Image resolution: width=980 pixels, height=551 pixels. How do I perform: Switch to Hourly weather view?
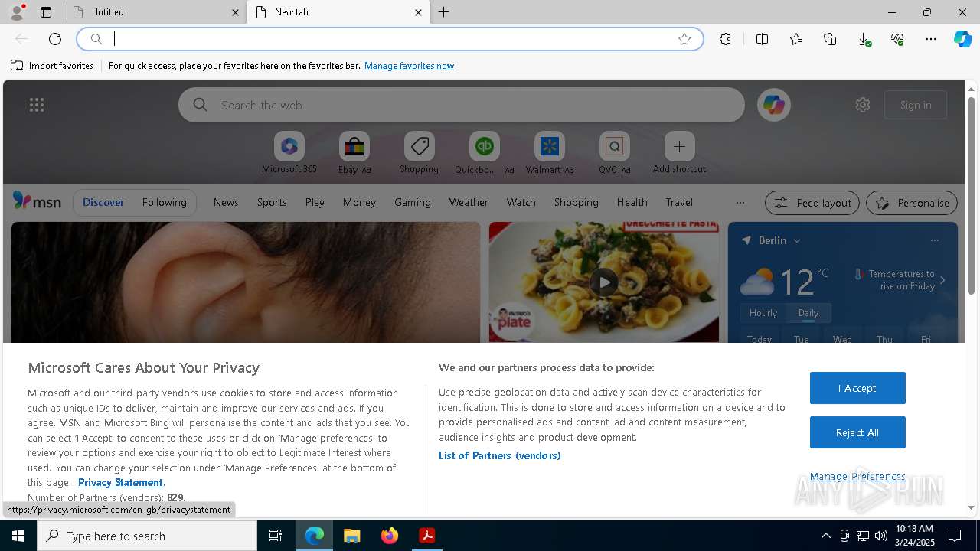(763, 312)
